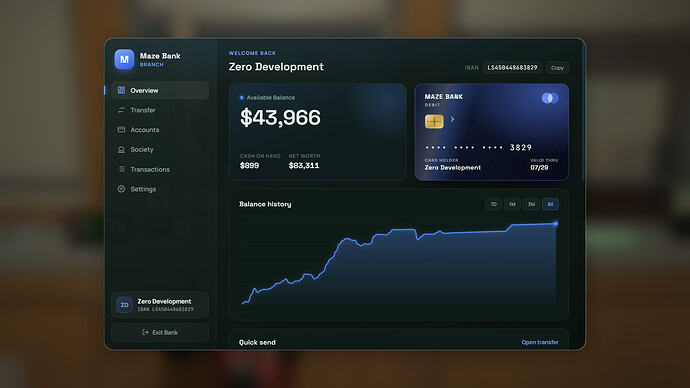Click the Welcome Back label
Screen dimensions: 690x388
coord(252,53)
